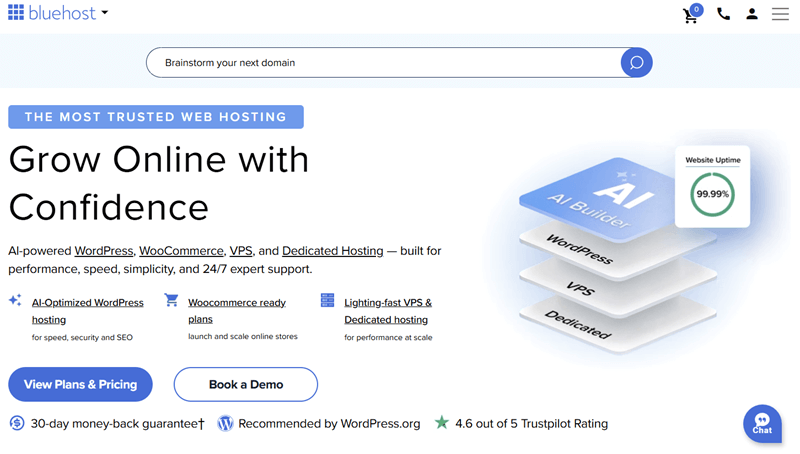
Task: Open the hamburger menu
Action: (780, 14)
